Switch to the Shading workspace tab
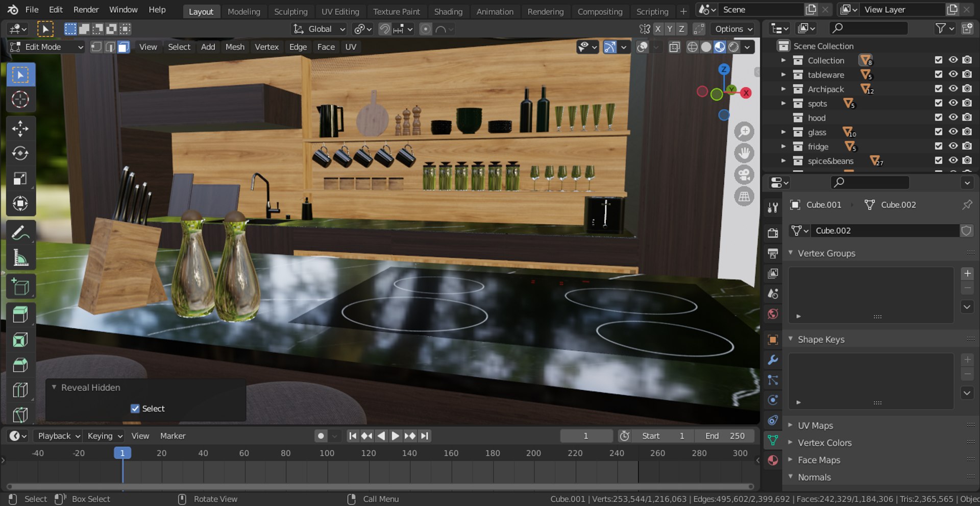 click(x=448, y=11)
